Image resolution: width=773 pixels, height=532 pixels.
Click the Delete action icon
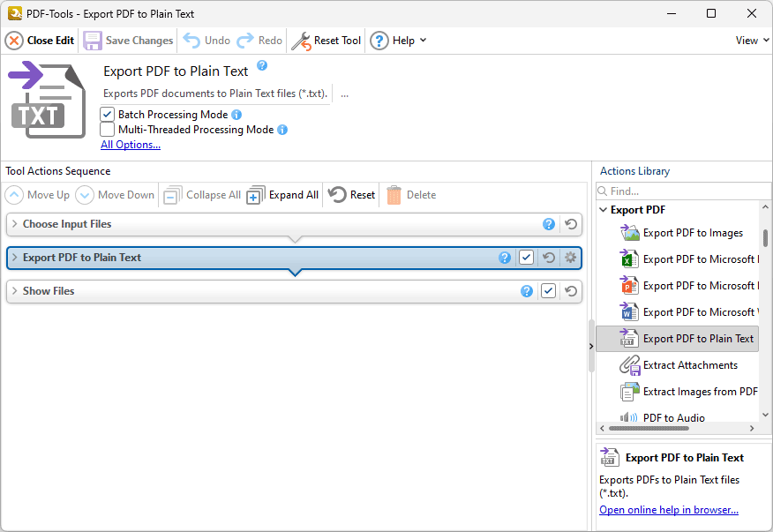pyautogui.click(x=395, y=194)
